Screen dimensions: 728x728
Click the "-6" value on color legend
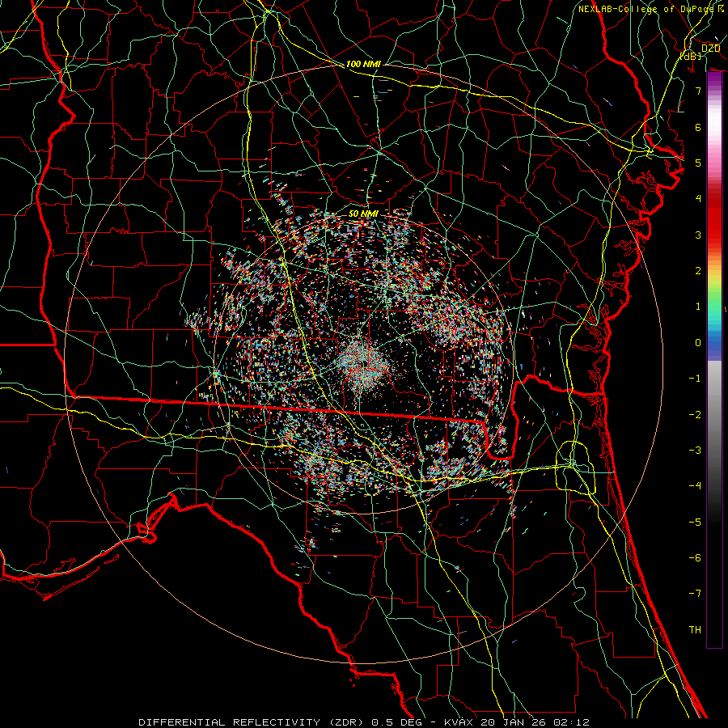(695, 558)
